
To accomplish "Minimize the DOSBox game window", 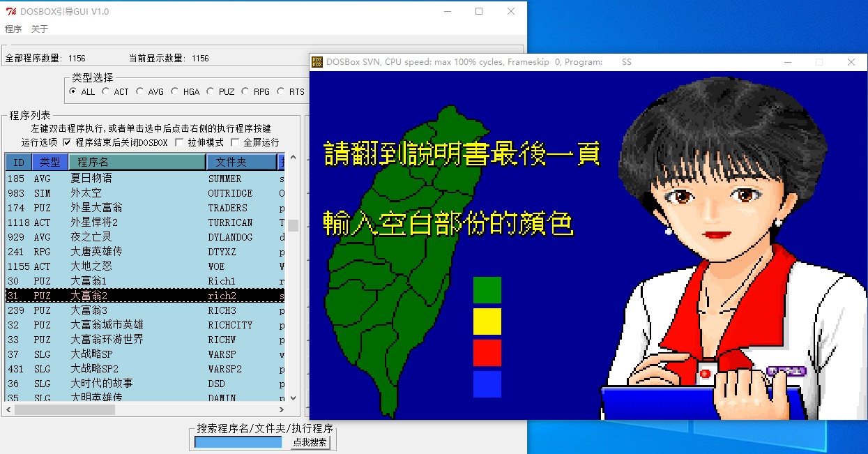I will pos(787,62).
